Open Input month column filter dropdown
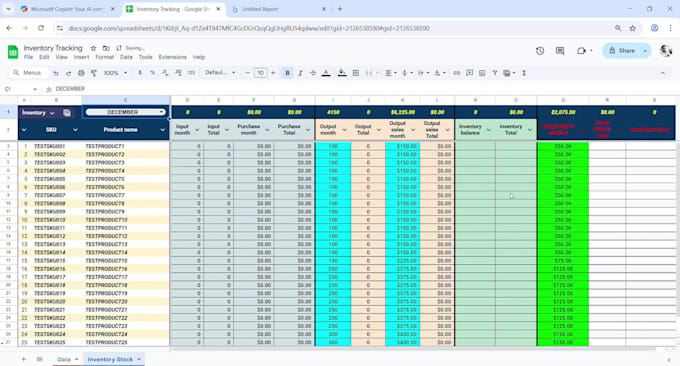Image resolution: width=680 pixels, height=366 pixels. [x=197, y=130]
